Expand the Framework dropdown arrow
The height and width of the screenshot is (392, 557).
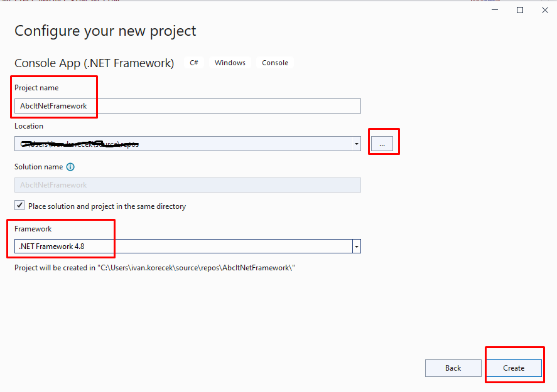pos(356,246)
